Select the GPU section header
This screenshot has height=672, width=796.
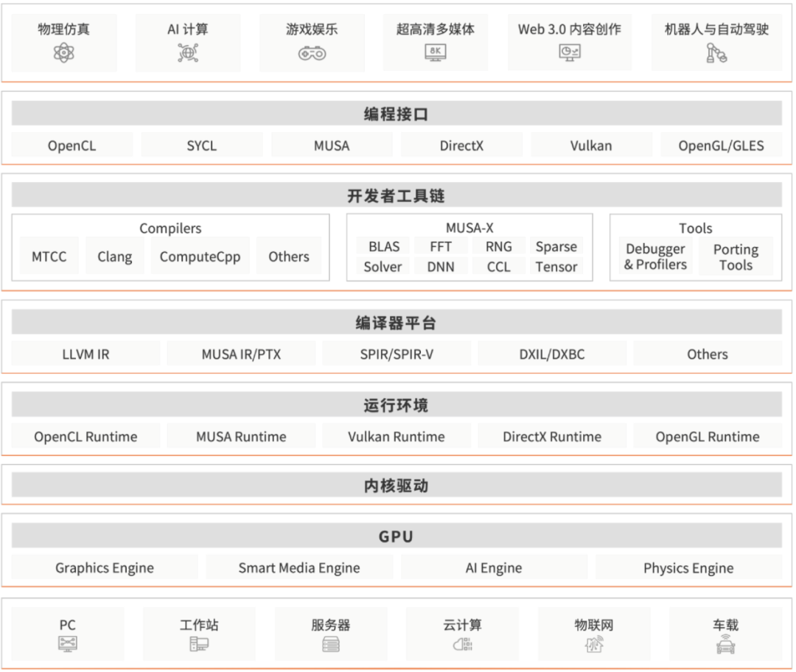[397, 536]
